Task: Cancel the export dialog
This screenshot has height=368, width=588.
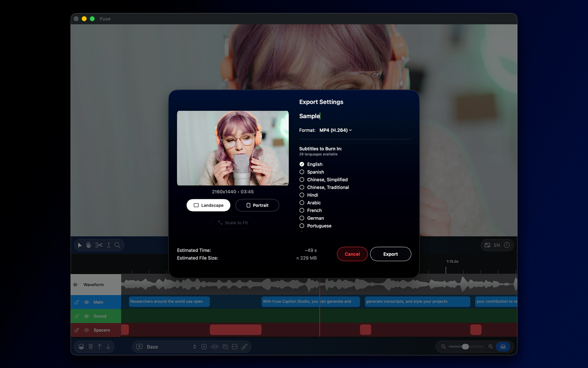Action: click(352, 254)
